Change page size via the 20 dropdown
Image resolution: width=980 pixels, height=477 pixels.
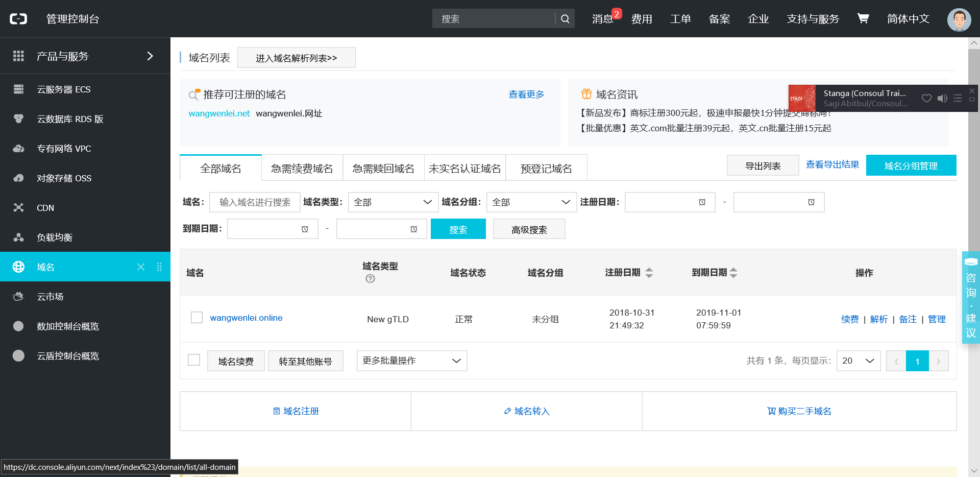click(859, 361)
